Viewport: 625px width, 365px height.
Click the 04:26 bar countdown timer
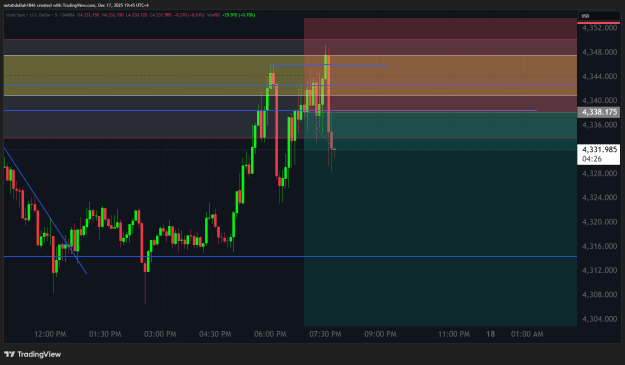[592, 159]
